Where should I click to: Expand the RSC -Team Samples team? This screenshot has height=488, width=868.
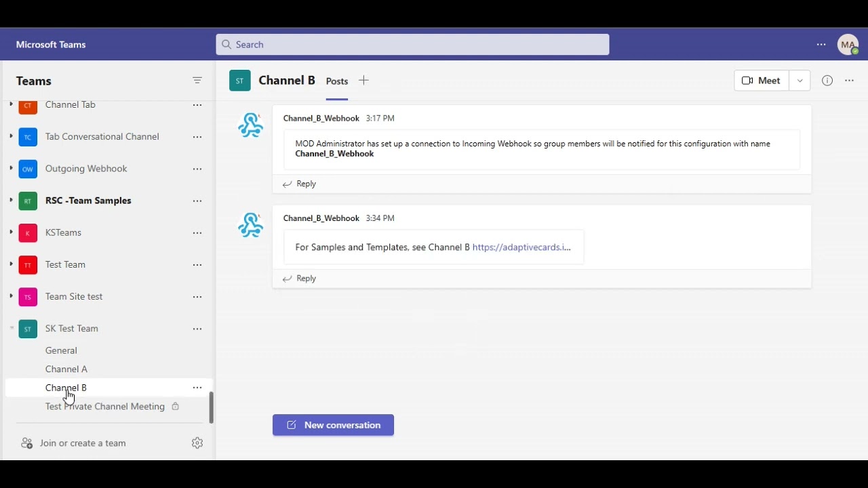click(x=11, y=200)
